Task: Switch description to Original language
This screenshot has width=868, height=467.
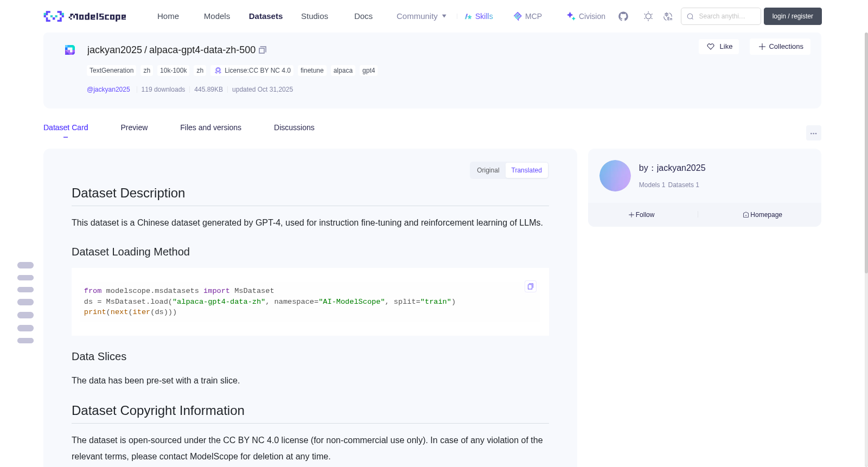Action: click(488, 170)
